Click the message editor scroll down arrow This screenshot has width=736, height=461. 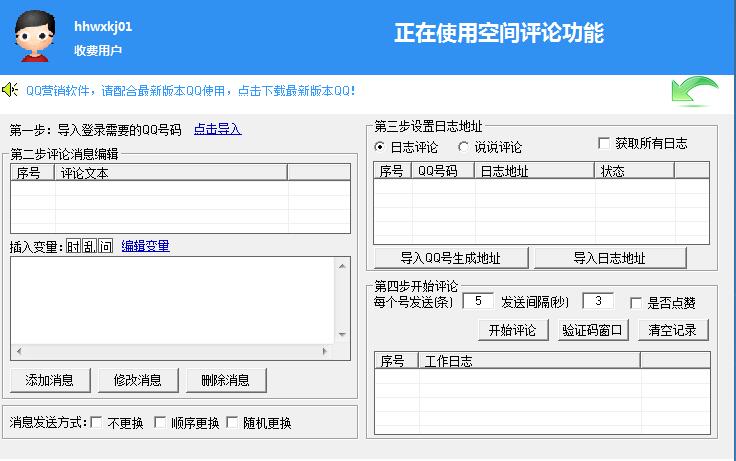click(342, 335)
